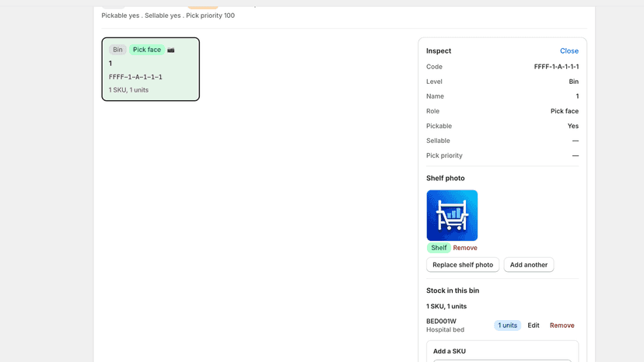Select bin card FFFF-1-A-1-1-1
Image resolution: width=644 pixels, height=362 pixels.
(x=150, y=69)
